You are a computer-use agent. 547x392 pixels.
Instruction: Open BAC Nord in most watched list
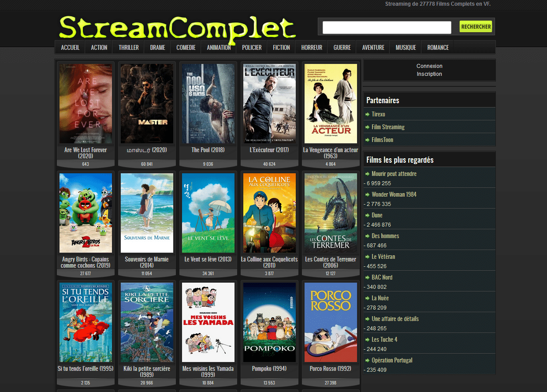(382, 277)
